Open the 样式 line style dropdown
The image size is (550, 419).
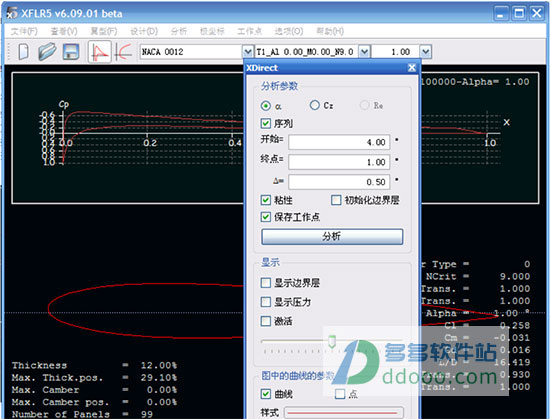point(344,413)
